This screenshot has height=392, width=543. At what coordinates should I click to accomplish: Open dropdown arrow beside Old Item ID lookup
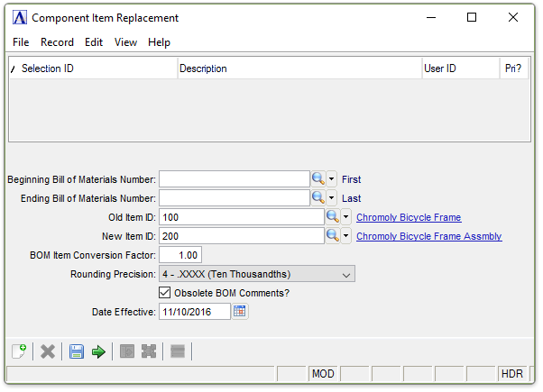tap(346, 217)
